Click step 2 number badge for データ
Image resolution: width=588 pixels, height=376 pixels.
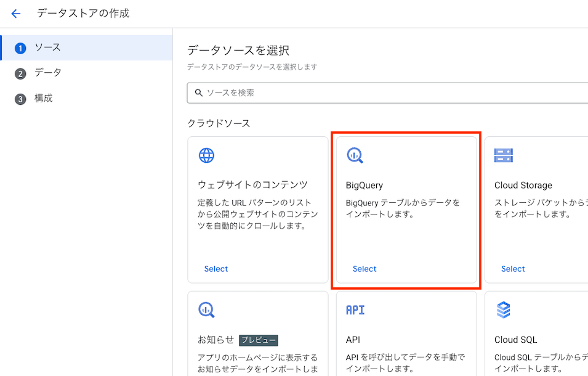tap(20, 73)
